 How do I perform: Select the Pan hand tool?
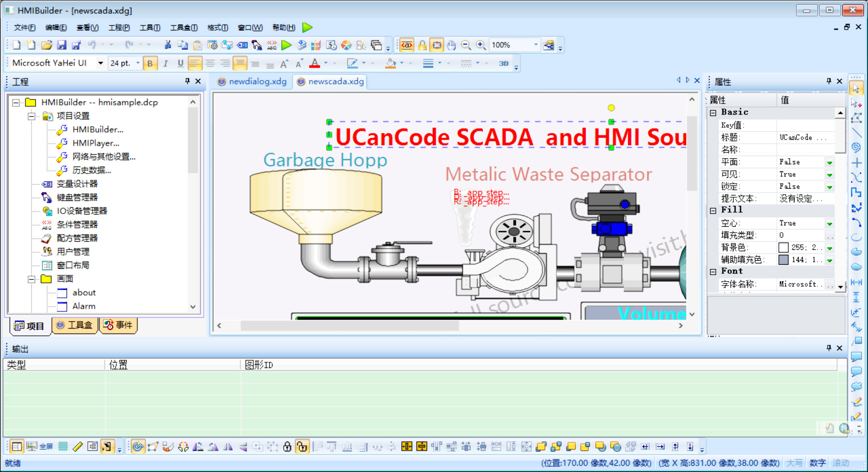451,45
